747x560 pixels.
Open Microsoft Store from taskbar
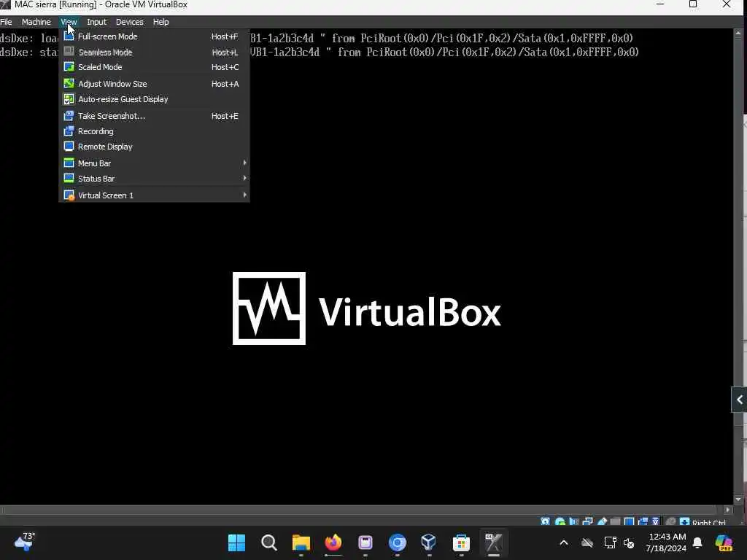(461, 542)
